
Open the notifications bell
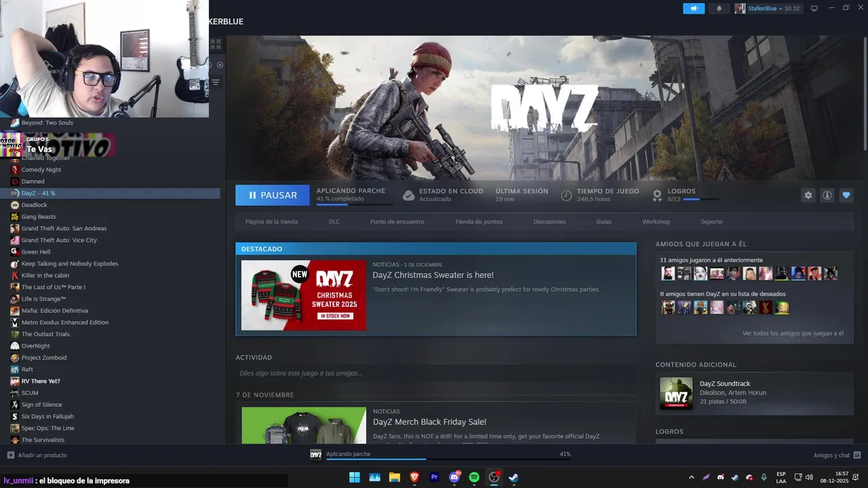719,8
